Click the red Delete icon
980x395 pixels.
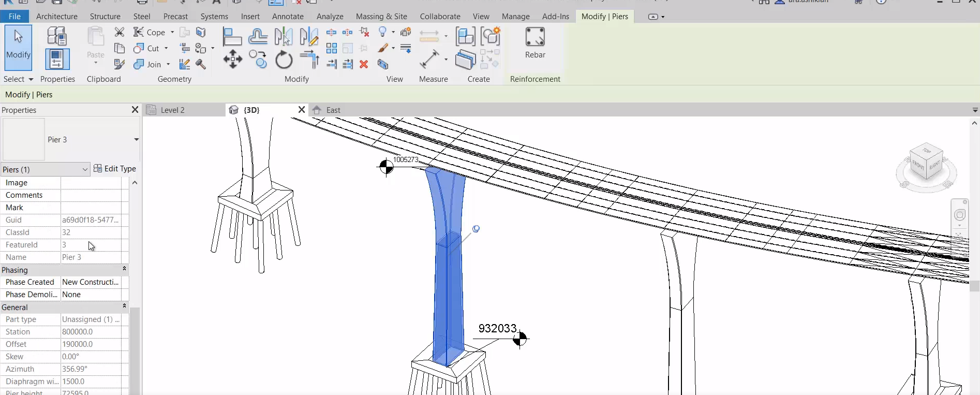tap(364, 64)
